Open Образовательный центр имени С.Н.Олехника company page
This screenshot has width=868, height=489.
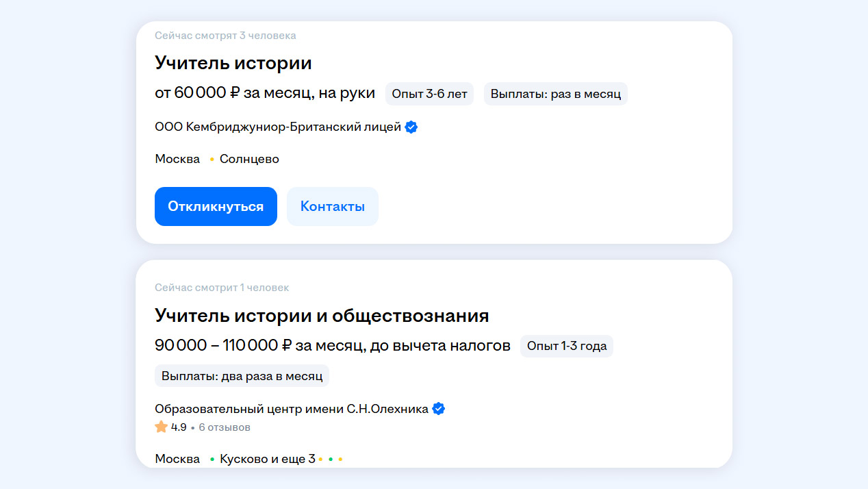coord(291,409)
